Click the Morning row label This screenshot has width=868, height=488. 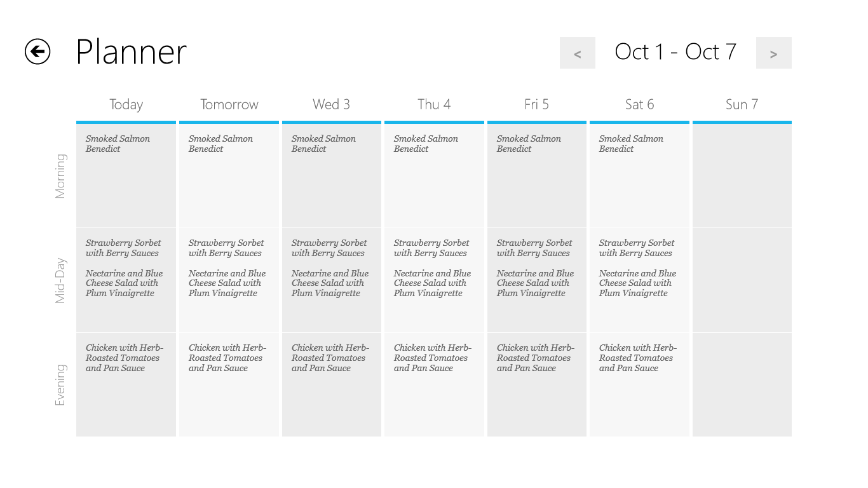pos(60,176)
